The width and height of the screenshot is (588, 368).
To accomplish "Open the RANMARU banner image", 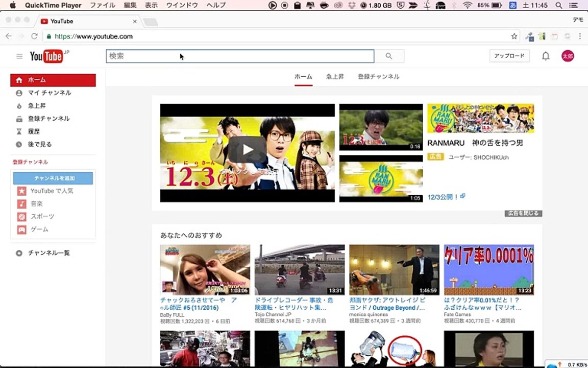I will tap(481, 118).
